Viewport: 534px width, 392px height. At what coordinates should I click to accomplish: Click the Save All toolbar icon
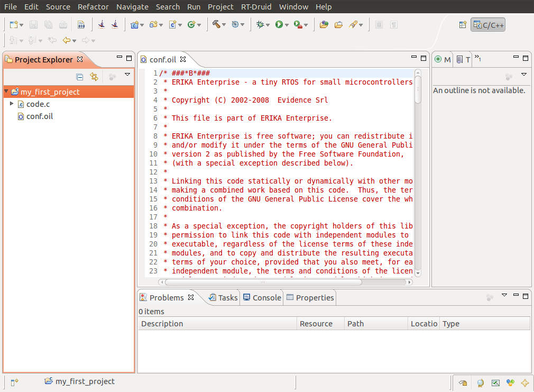click(48, 24)
